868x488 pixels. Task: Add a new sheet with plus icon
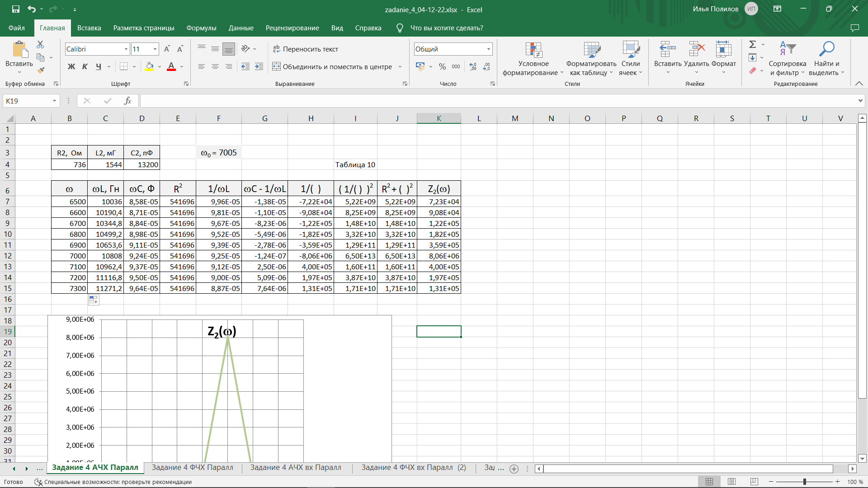click(514, 469)
